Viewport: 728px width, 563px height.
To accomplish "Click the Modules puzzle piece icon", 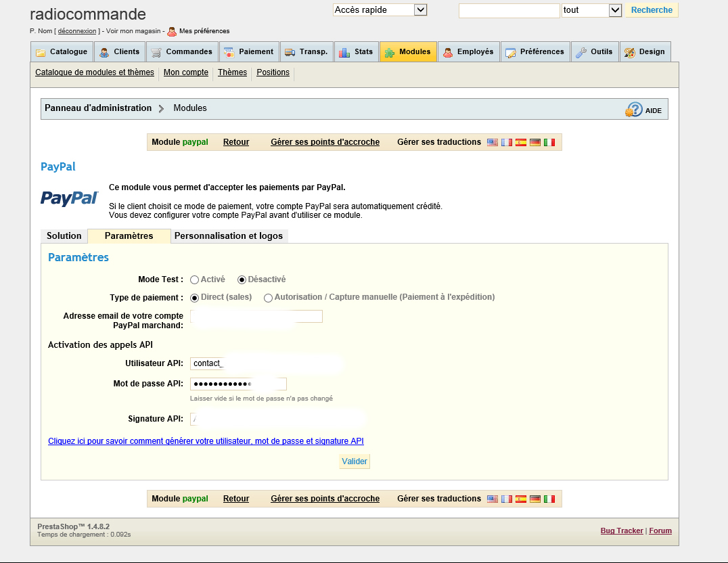I will tap(390, 53).
